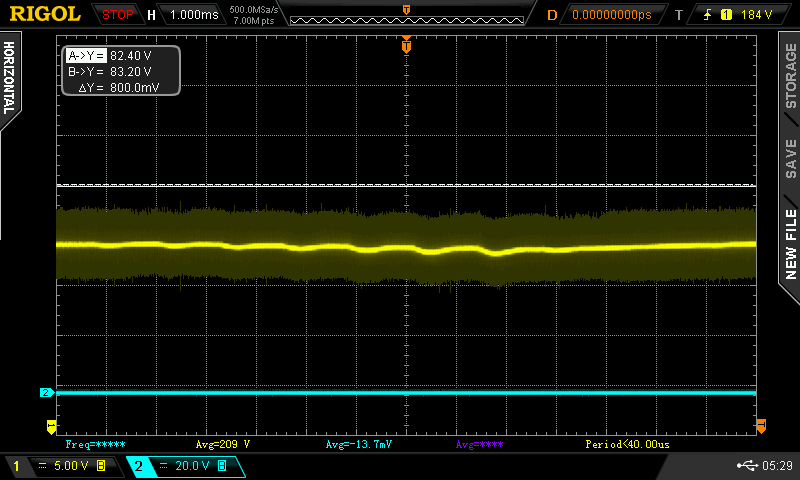800x480 pixels.
Task: Click the orange trigger level marker at bottom right
Action: (x=761, y=427)
